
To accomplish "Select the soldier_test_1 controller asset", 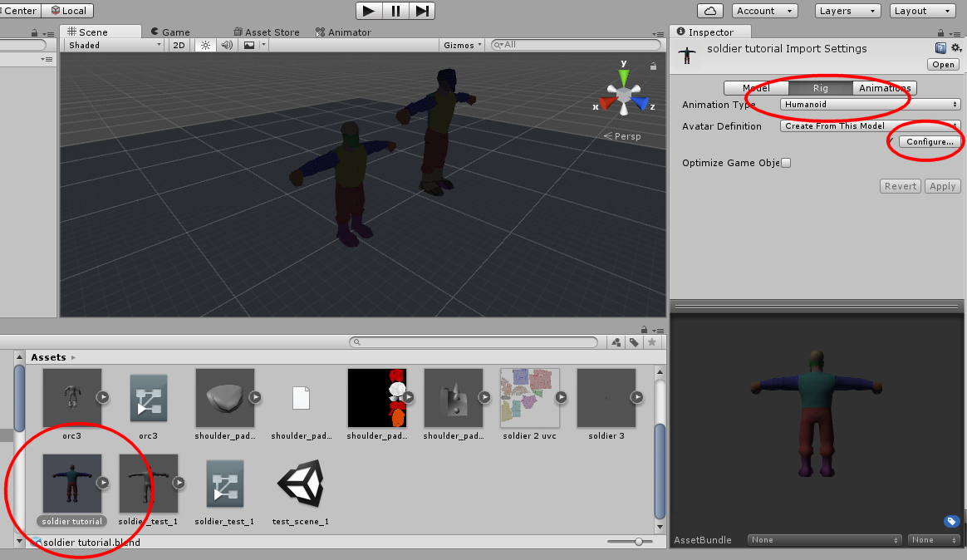I will click(x=225, y=484).
